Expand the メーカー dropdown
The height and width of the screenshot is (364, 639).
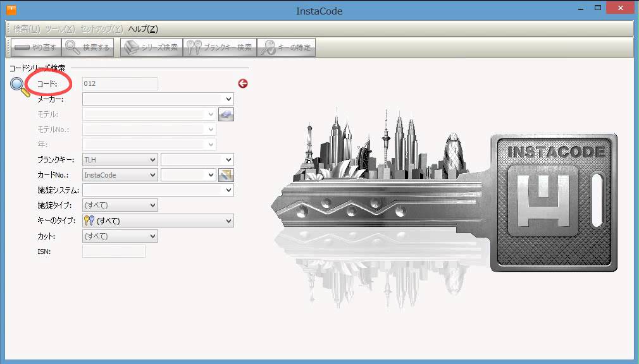228,99
